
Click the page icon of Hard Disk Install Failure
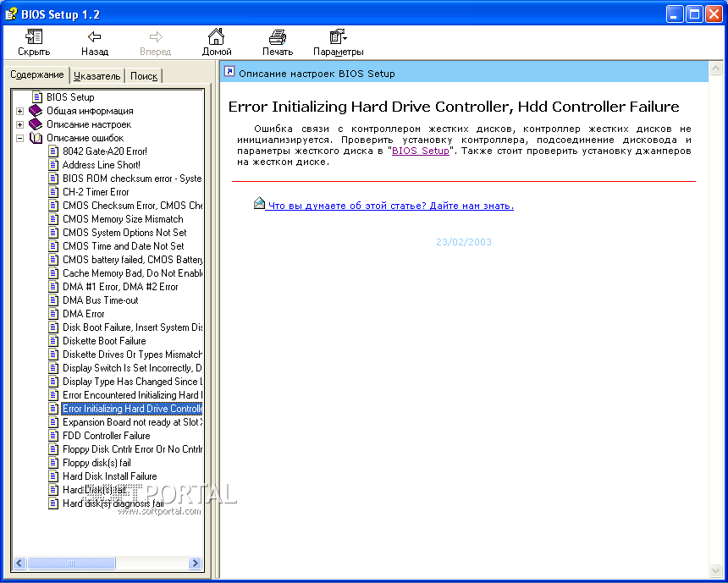(x=53, y=476)
